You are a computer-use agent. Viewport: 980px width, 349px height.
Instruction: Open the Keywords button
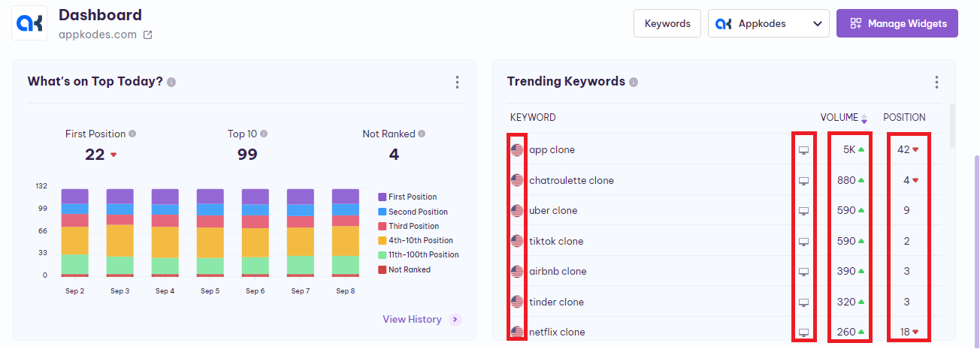click(667, 23)
